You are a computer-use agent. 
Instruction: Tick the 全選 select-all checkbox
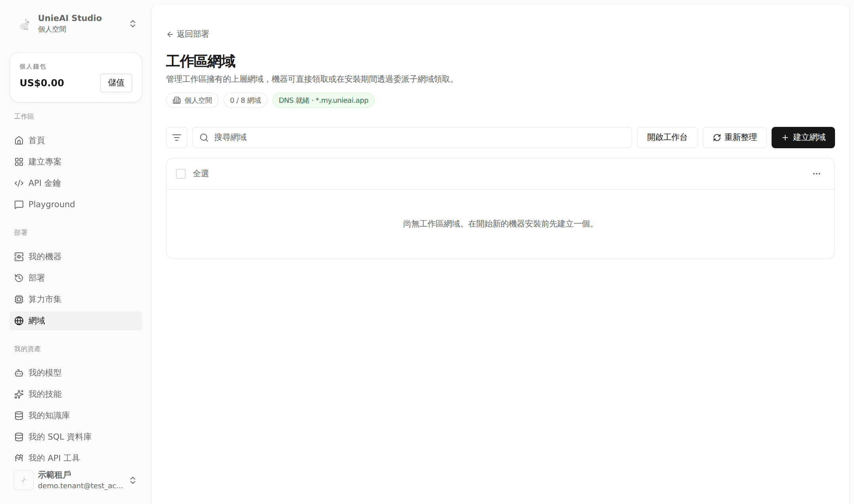tap(181, 174)
